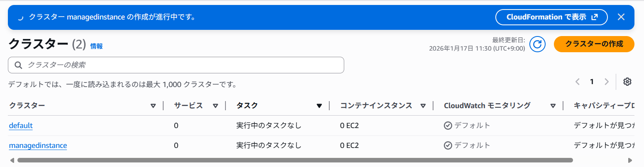Dismiss the blue notification banner
The image size is (644, 167).
(x=621, y=17)
